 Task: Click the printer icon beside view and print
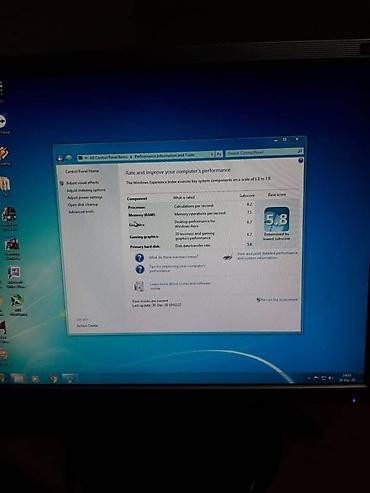pyautogui.click(x=228, y=257)
